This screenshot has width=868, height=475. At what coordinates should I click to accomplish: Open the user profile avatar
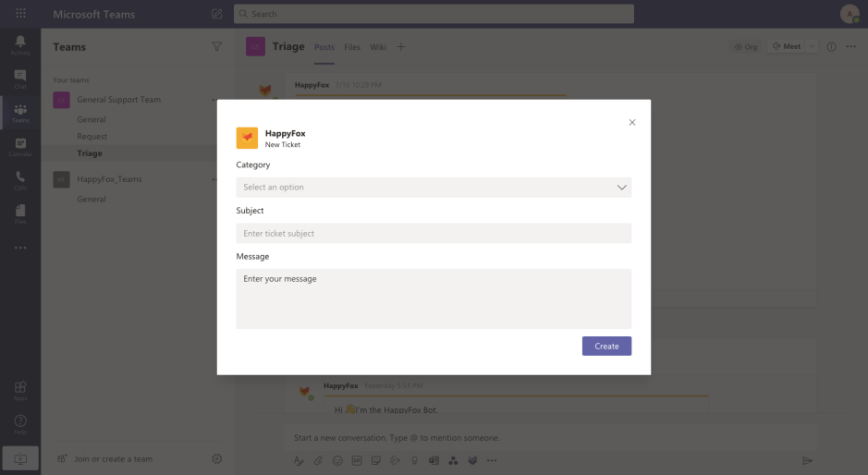coord(850,14)
